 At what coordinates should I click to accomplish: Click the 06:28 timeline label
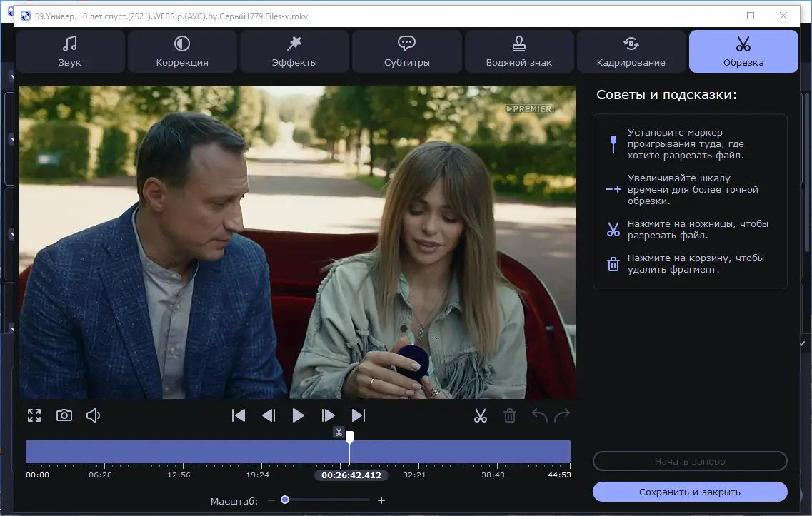coord(100,475)
